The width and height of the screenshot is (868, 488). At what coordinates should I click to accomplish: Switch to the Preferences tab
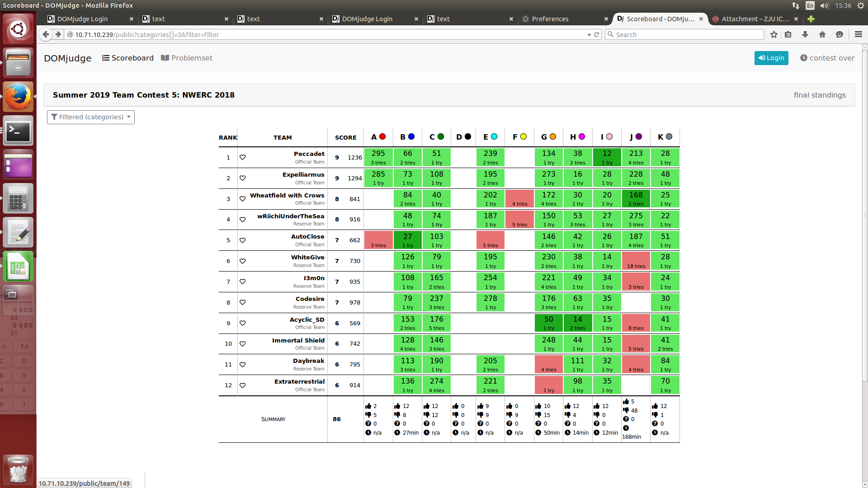550,19
